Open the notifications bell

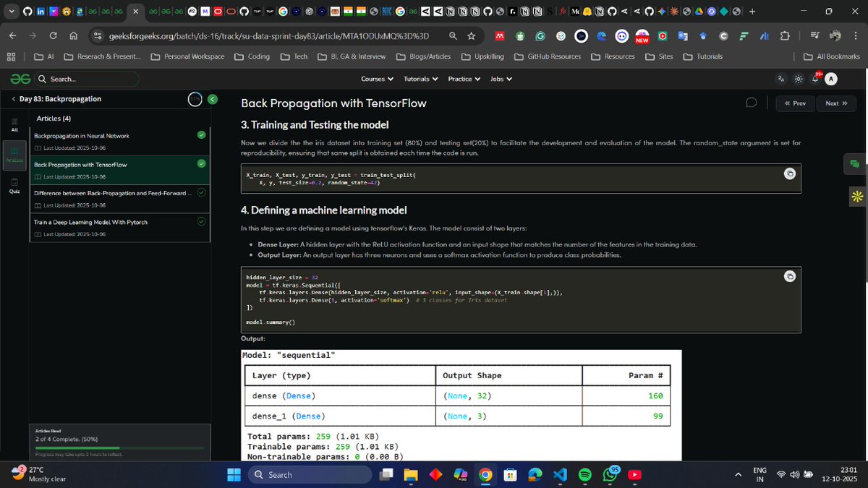(816, 78)
